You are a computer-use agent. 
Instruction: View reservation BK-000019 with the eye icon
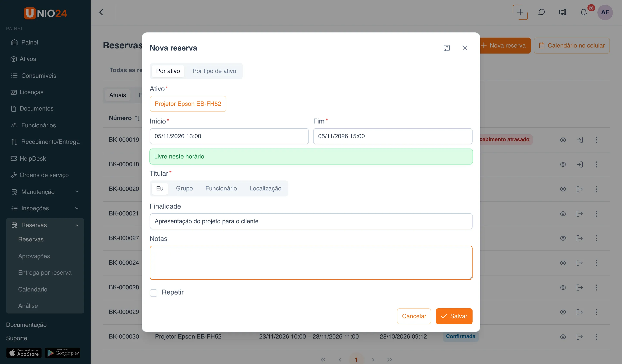563,140
